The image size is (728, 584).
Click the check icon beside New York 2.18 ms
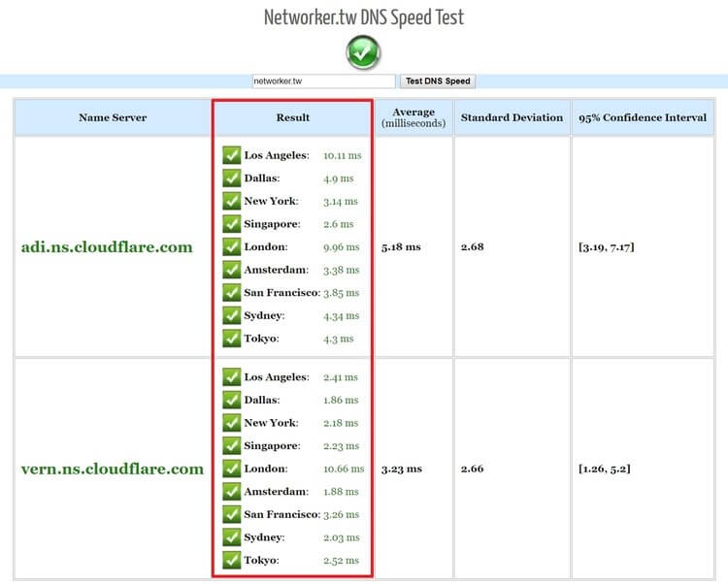tap(232, 423)
